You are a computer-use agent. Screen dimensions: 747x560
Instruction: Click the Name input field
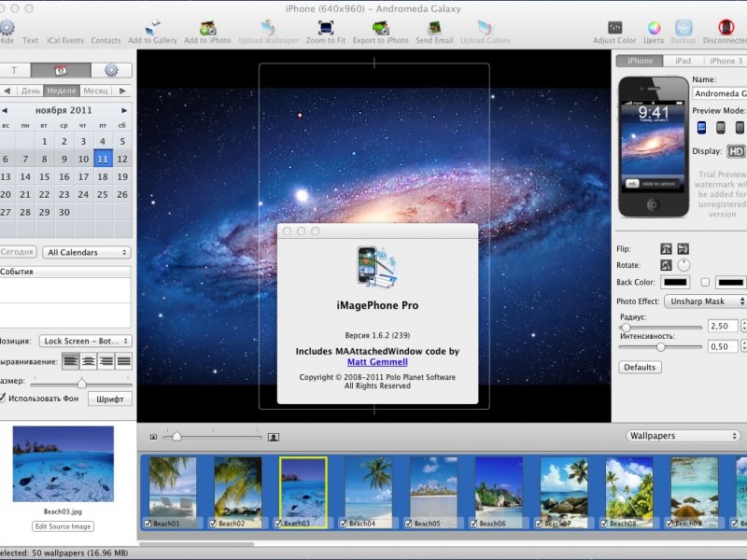(719, 93)
